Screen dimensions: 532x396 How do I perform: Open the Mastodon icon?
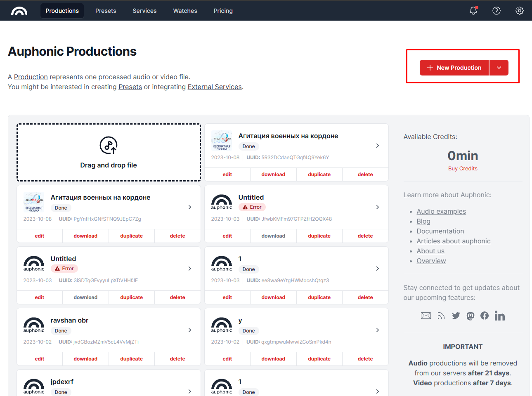(x=471, y=316)
